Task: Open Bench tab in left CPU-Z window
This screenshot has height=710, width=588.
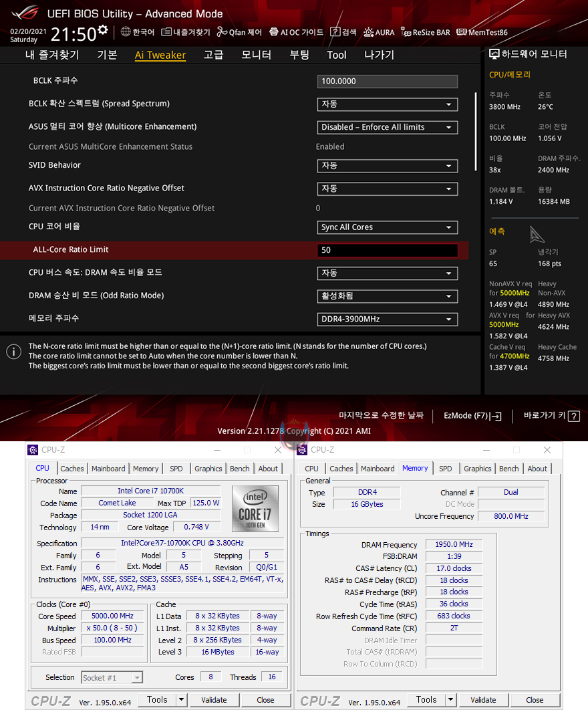Action: pyautogui.click(x=239, y=469)
